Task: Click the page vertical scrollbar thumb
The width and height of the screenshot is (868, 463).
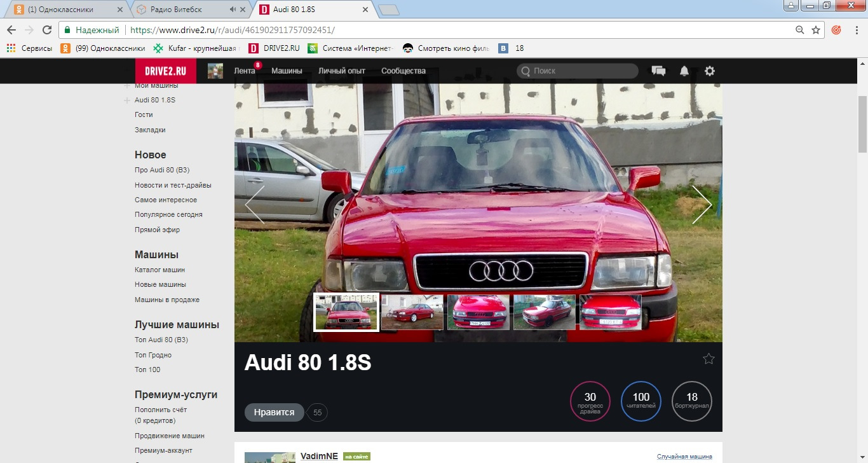Action: coord(862,125)
